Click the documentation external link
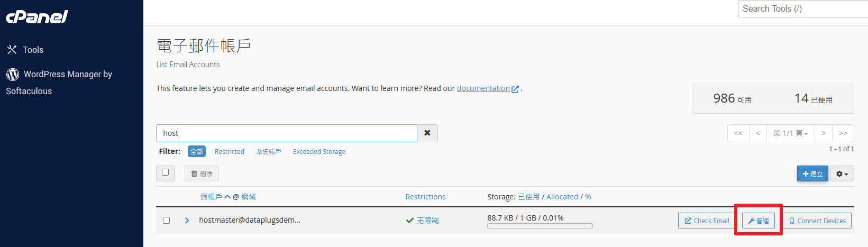 (x=483, y=88)
